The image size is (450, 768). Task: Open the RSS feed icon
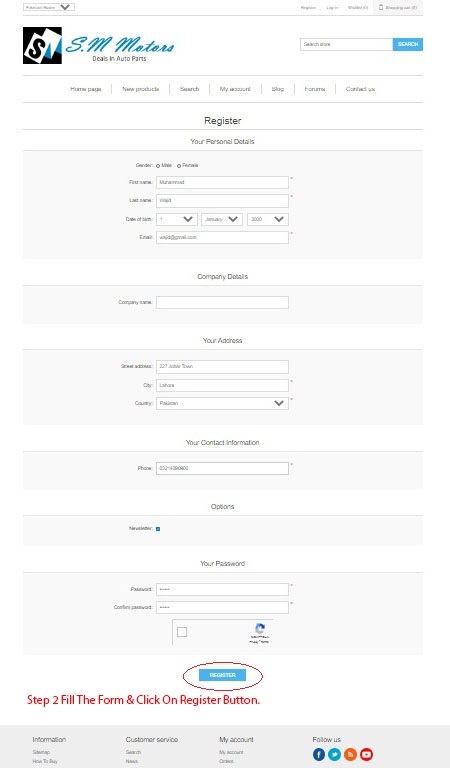point(351,754)
